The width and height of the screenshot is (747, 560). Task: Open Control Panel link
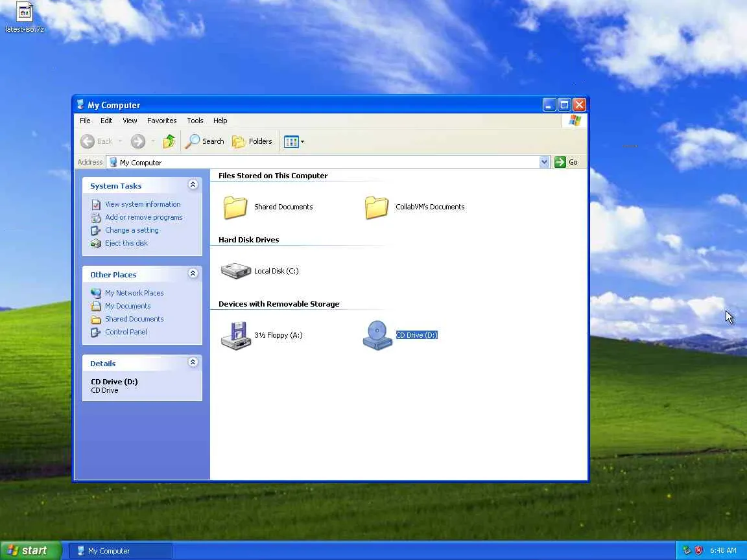(x=126, y=332)
